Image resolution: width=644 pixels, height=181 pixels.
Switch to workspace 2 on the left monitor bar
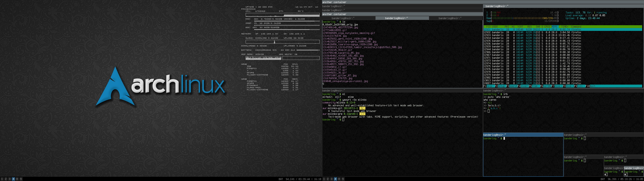click(6, 179)
